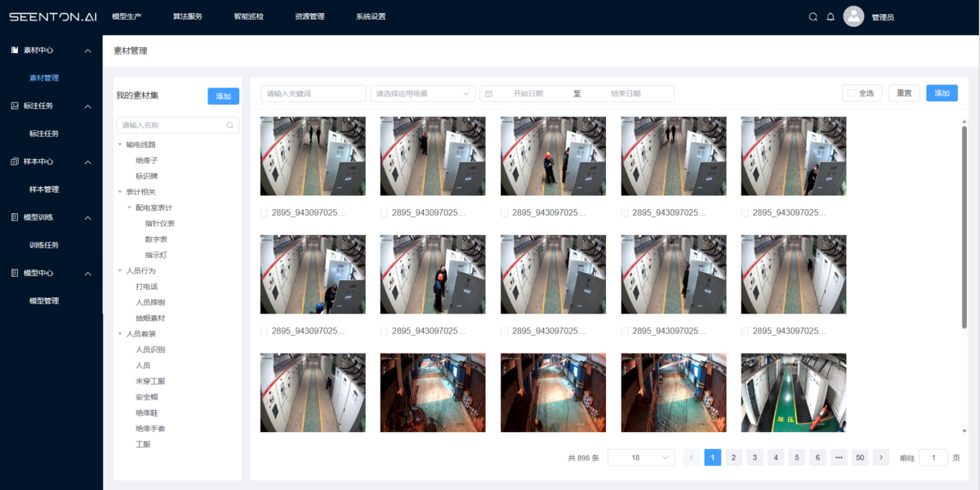Go to page 6
Screen dimensions: 980x490
pos(817,457)
